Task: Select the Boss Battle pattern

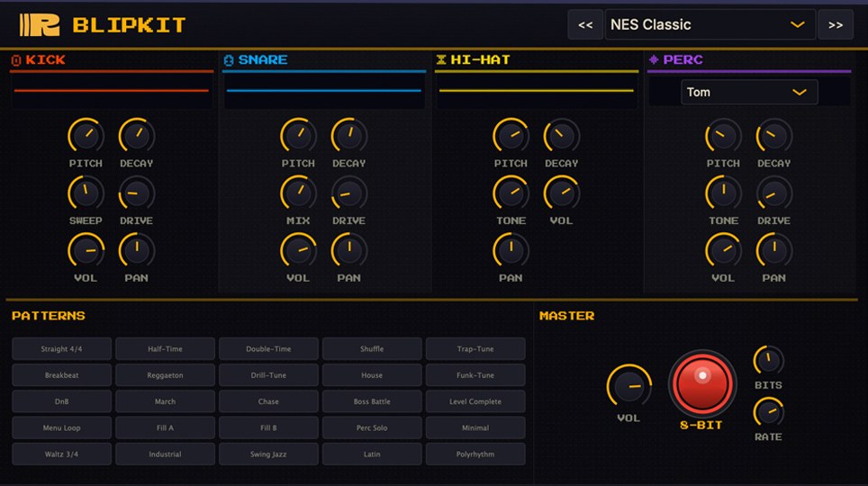Action: (x=372, y=401)
